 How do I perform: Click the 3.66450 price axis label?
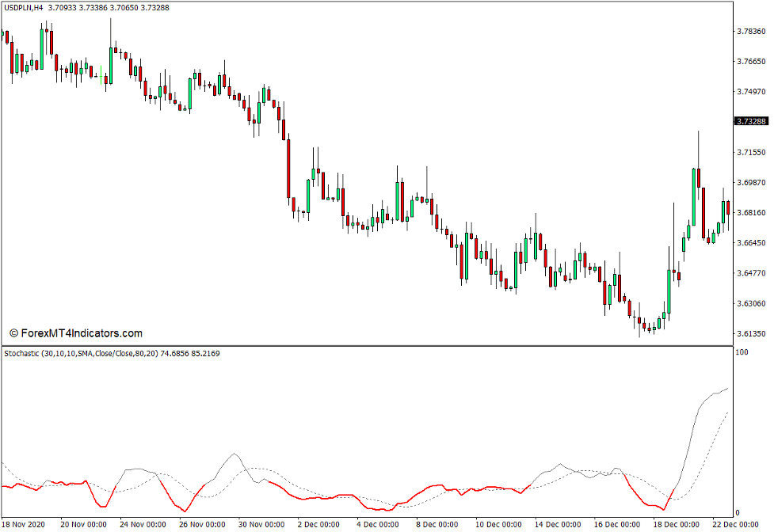(x=750, y=243)
